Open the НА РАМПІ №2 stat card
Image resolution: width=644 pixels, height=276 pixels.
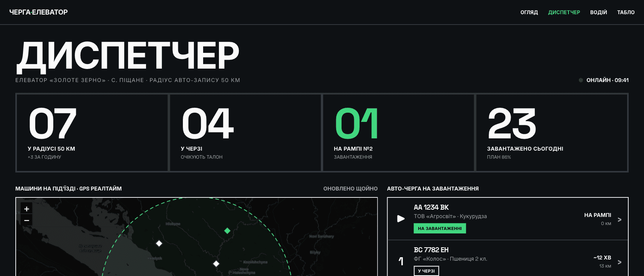point(399,133)
